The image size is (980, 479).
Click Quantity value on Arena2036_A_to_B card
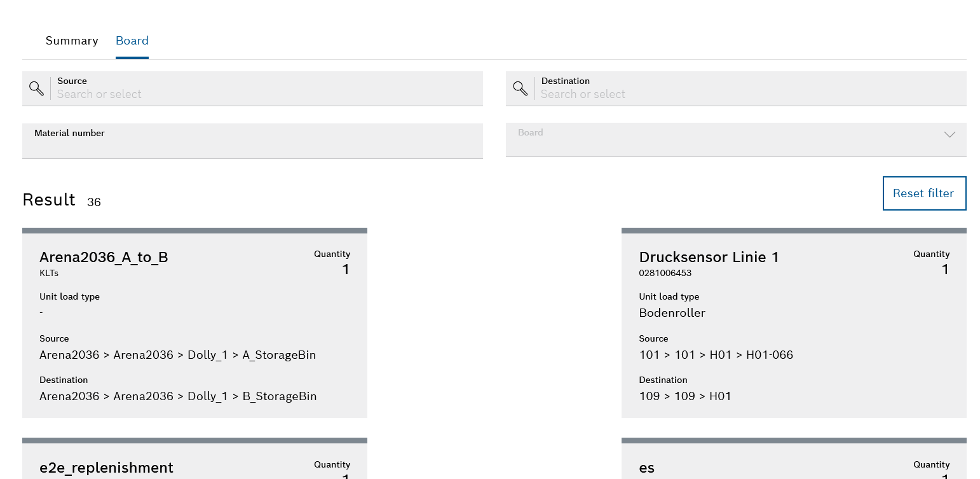[346, 270]
